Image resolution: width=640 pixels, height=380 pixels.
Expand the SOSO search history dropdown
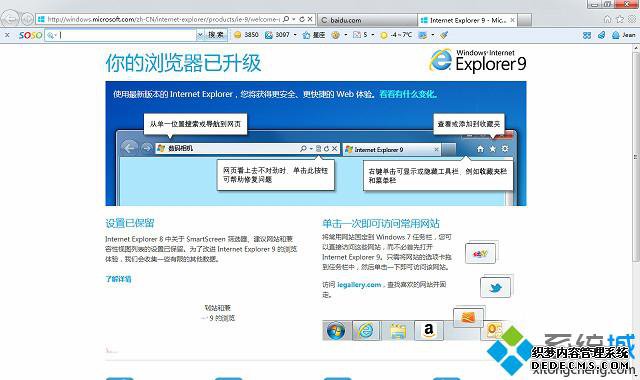pyautogui.click(x=200, y=35)
